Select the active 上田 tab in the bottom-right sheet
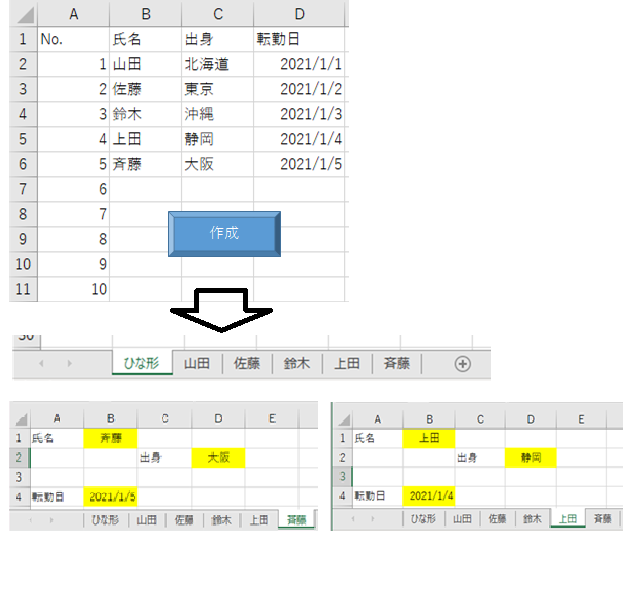This screenshot has width=644, height=600. pos(567,518)
